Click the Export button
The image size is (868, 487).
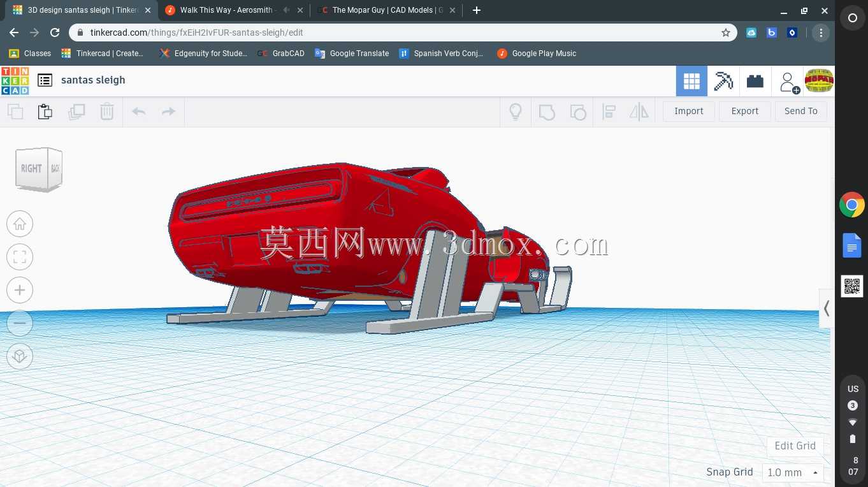click(x=745, y=111)
